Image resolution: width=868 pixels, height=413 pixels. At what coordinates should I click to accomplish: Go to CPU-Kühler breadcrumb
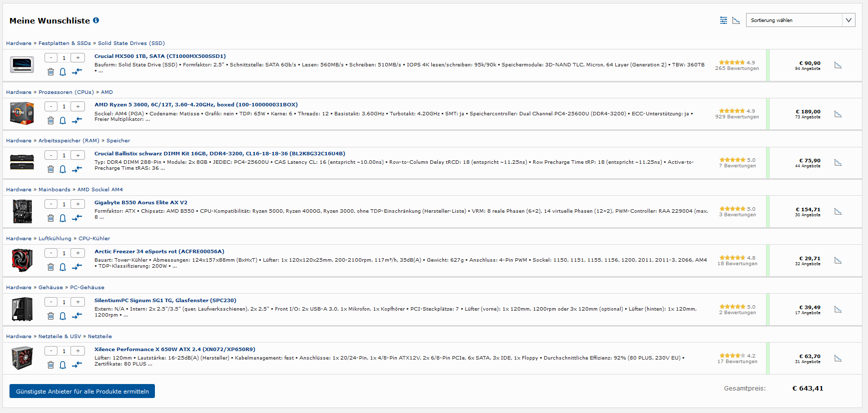94,239
